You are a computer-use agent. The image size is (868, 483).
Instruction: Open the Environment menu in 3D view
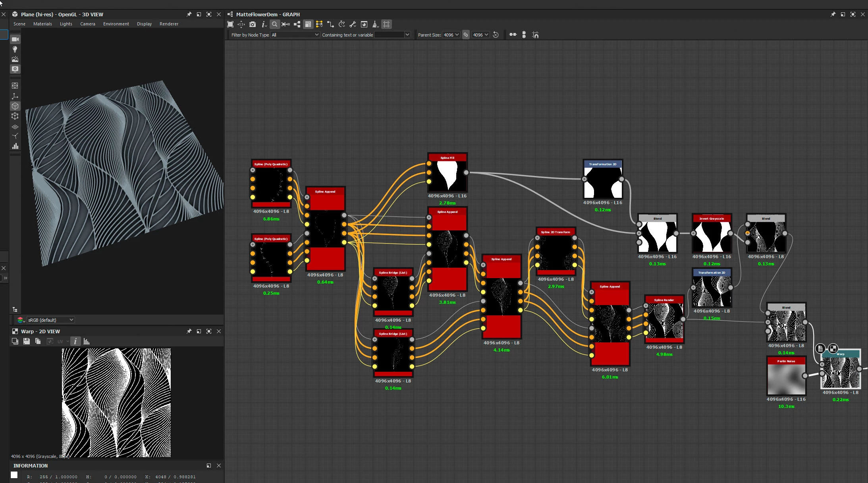pos(116,24)
